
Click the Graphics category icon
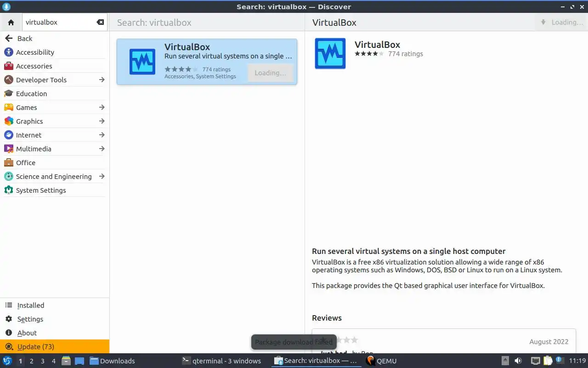click(9, 121)
